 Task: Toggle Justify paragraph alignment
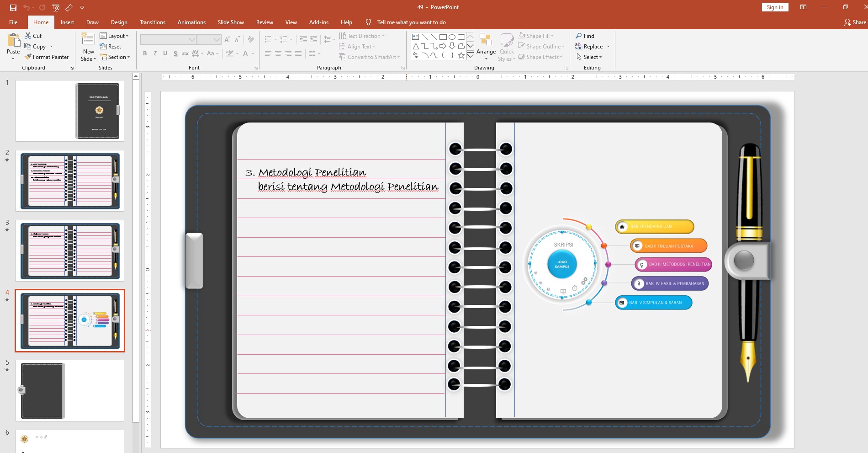pos(298,53)
